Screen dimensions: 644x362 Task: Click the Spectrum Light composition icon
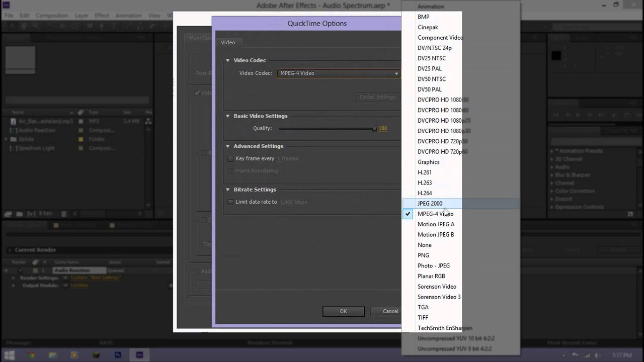14,148
